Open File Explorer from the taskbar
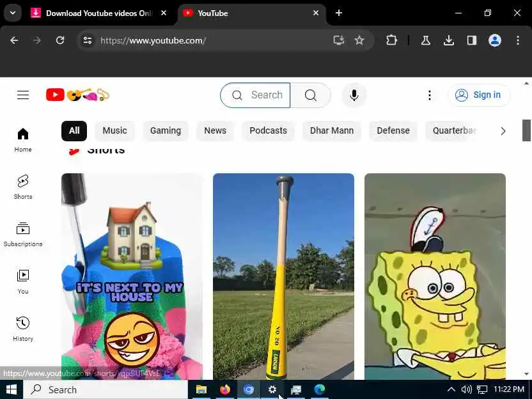The height and width of the screenshot is (399, 532). click(201, 389)
